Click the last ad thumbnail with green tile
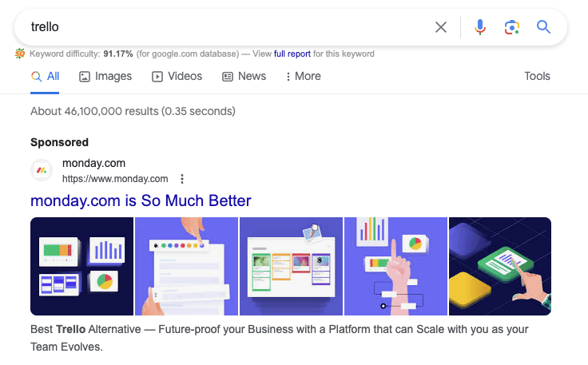The image size is (588, 365). click(x=500, y=266)
